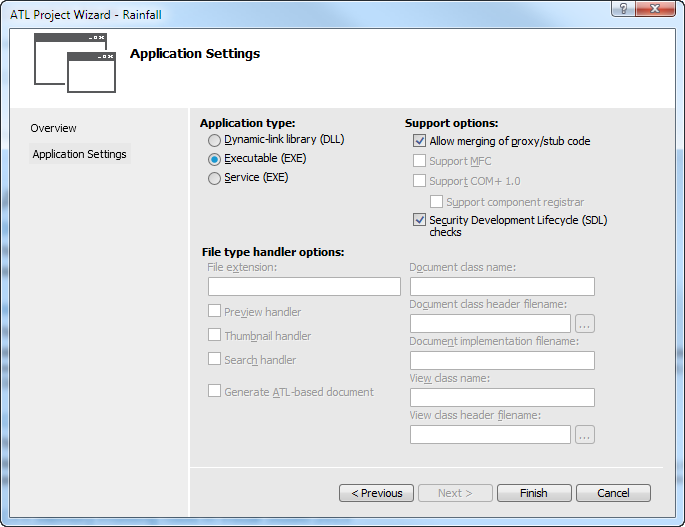Click File type handler options: label
Screen dimensions: 685x527
click(x=273, y=252)
